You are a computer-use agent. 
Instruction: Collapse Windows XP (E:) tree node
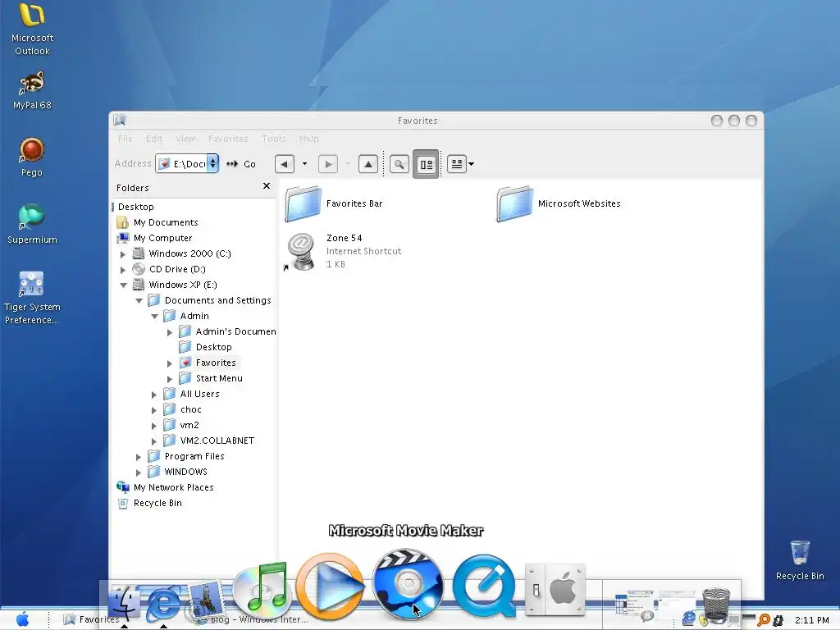(123, 285)
